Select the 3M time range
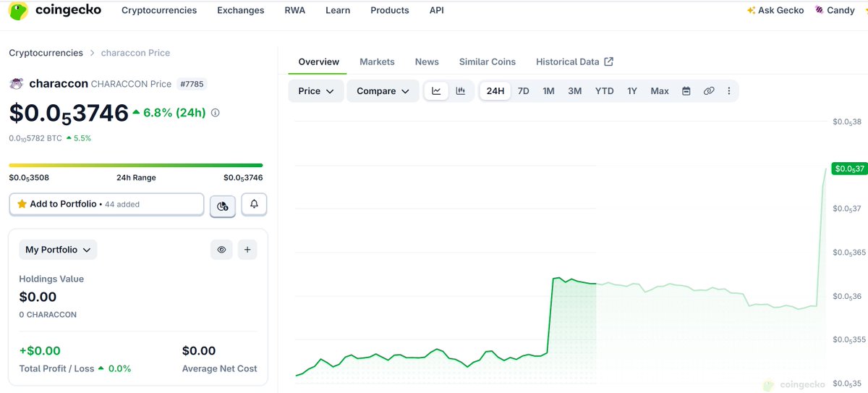This screenshot has height=393, width=868. (575, 91)
